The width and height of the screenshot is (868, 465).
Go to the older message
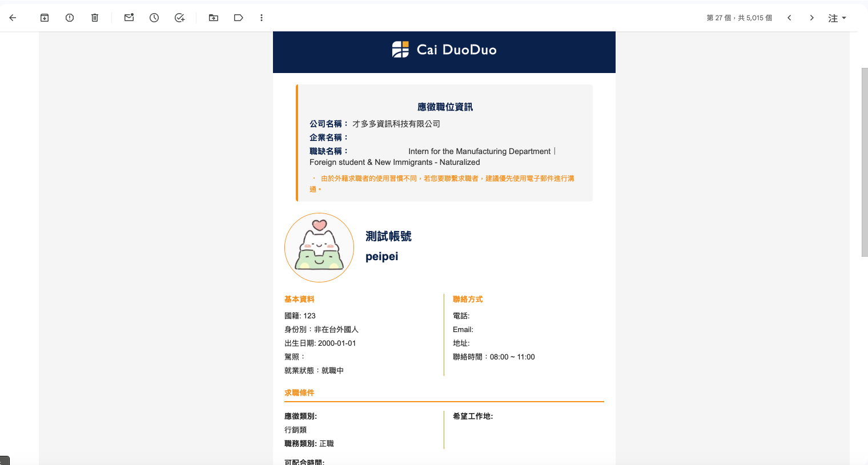(x=811, y=18)
